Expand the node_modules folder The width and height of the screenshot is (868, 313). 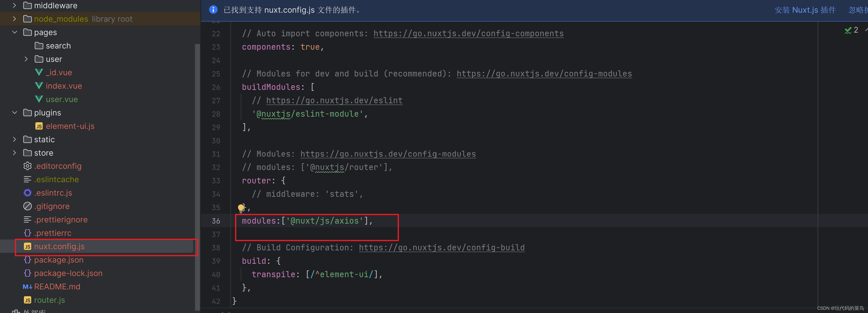14,19
